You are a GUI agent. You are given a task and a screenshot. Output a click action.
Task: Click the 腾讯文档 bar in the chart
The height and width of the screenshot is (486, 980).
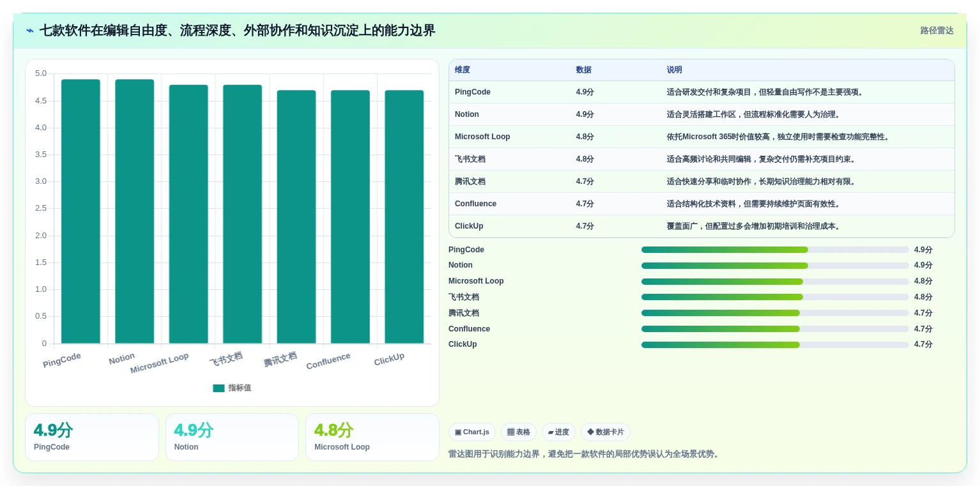tap(296, 216)
